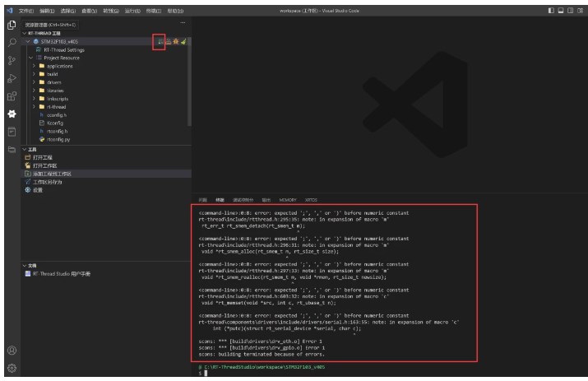Open the 文件 menu
This screenshot has height=381, width=588.
tap(25, 11)
